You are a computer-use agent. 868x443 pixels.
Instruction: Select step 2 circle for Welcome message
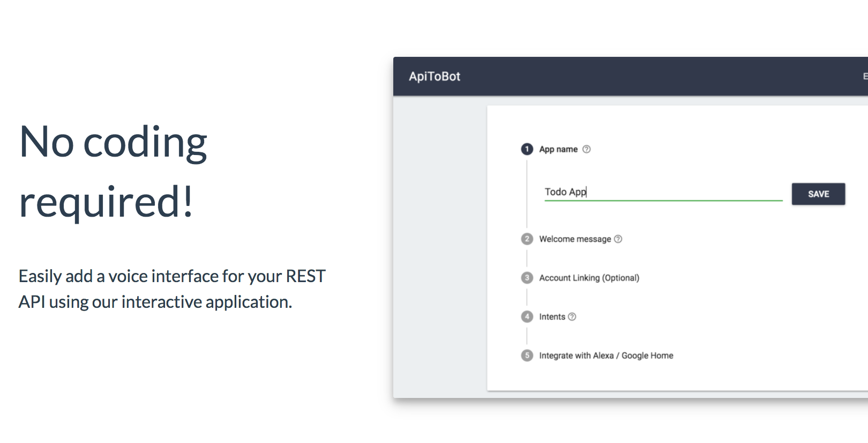click(x=527, y=239)
